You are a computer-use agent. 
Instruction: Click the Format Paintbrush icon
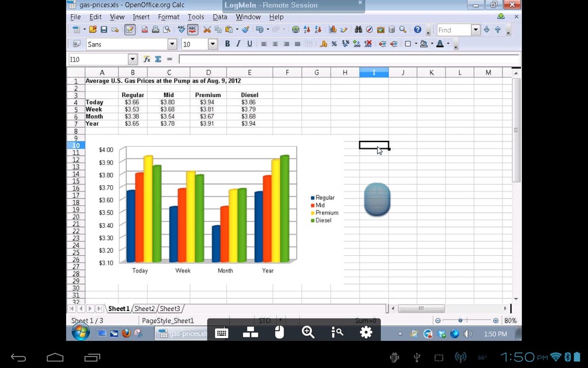[246, 30]
